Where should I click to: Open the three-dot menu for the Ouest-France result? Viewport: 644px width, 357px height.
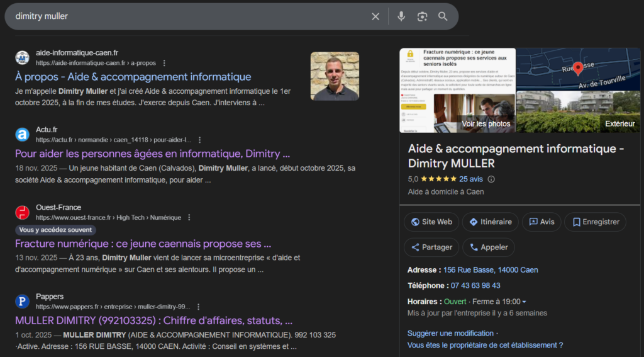point(189,217)
